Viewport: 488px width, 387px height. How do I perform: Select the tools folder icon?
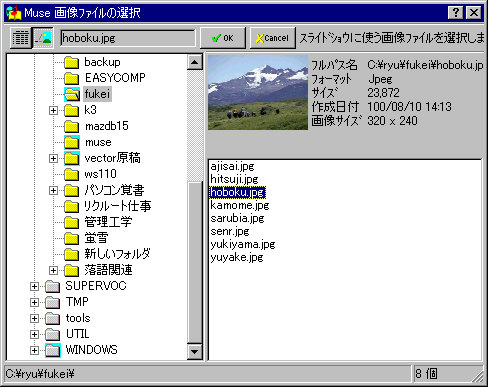[x=53, y=318]
